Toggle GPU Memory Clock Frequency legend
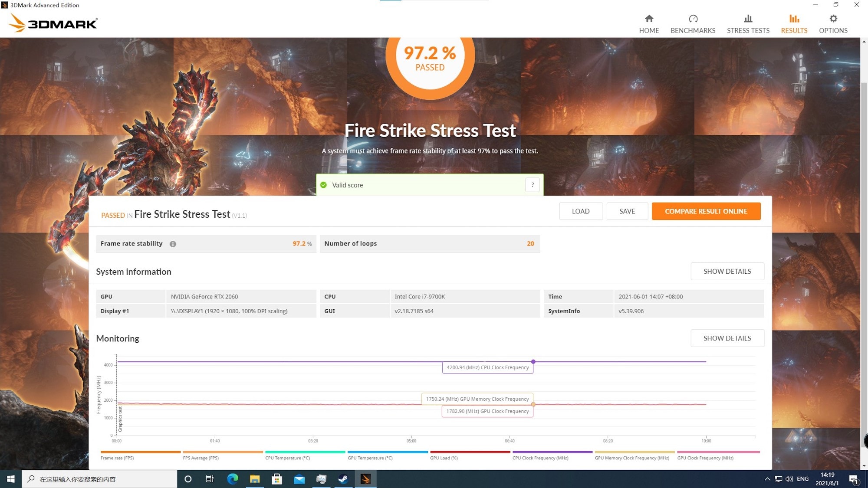The width and height of the screenshot is (868, 488). 635,455
